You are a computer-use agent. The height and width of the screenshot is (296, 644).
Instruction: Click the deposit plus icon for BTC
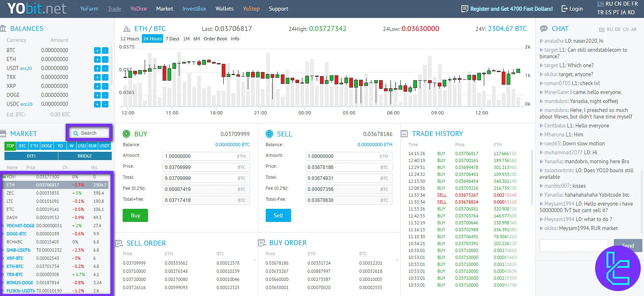point(97,50)
